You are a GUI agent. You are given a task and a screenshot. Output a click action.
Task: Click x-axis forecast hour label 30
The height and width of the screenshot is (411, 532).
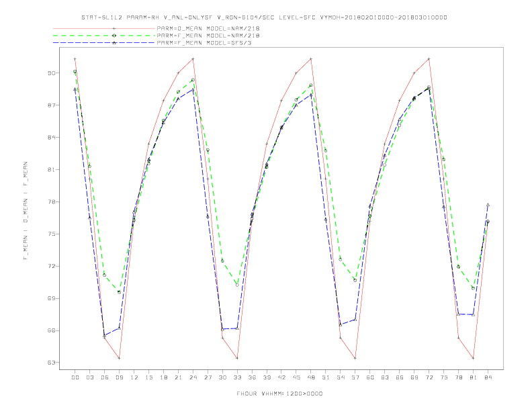click(222, 377)
